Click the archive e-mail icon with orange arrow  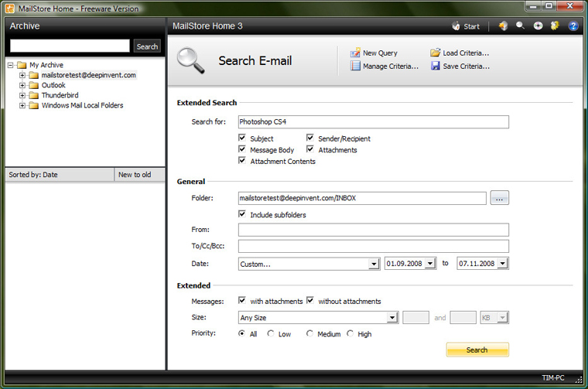click(503, 26)
